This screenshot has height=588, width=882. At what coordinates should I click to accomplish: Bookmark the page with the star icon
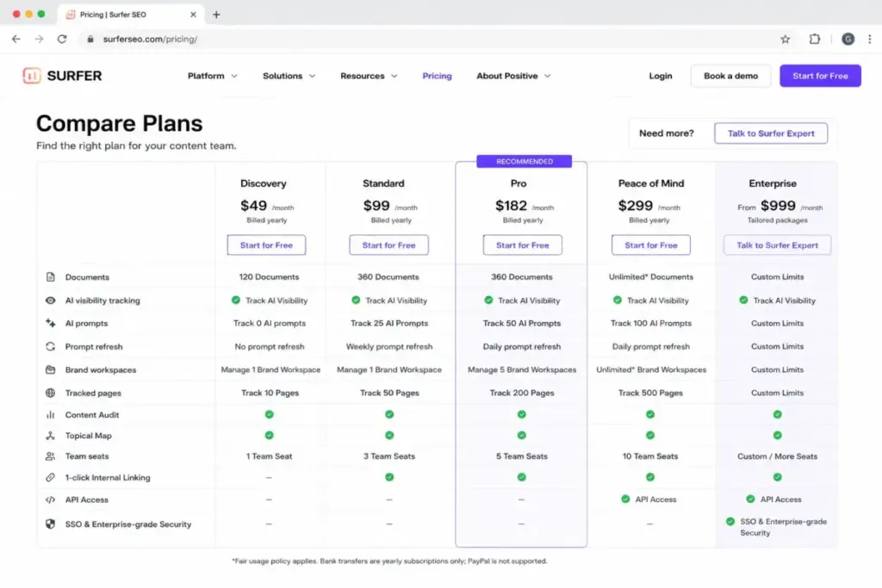[786, 39]
